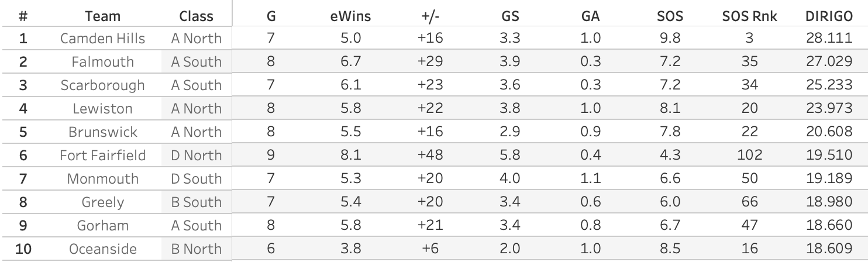Click the Team column header
Image resolution: width=868 pixels, height=262 pixels.
pos(103,16)
